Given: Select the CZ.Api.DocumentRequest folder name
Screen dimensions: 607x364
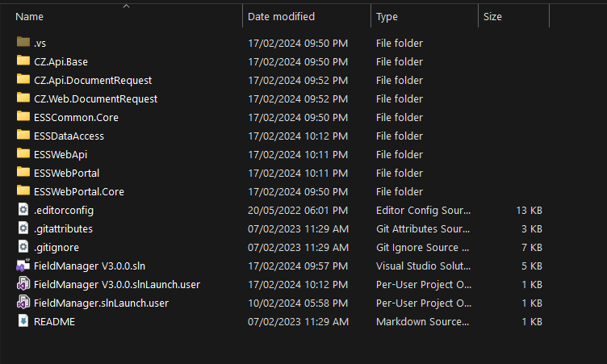Looking at the screenshot, I should pos(93,81).
